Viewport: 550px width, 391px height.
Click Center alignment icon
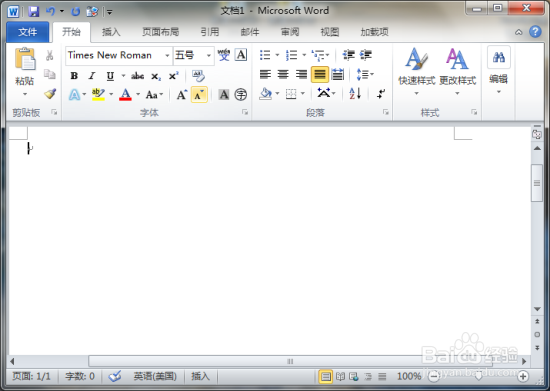tap(283, 74)
